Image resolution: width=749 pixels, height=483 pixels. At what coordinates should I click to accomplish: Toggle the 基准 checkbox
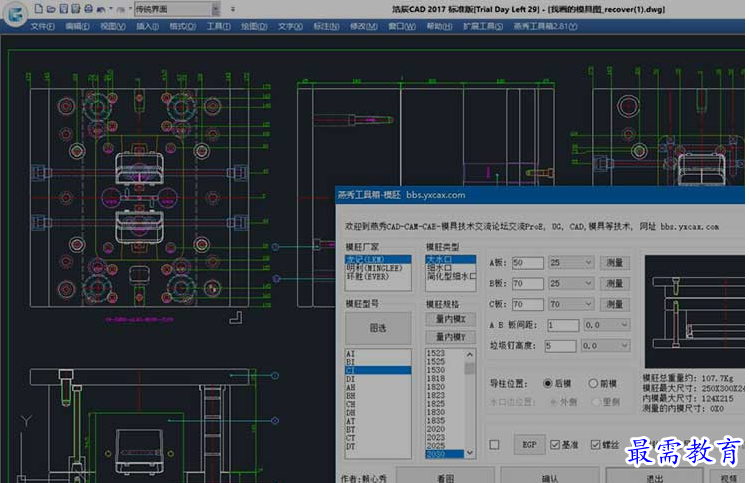[x=555, y=445]
